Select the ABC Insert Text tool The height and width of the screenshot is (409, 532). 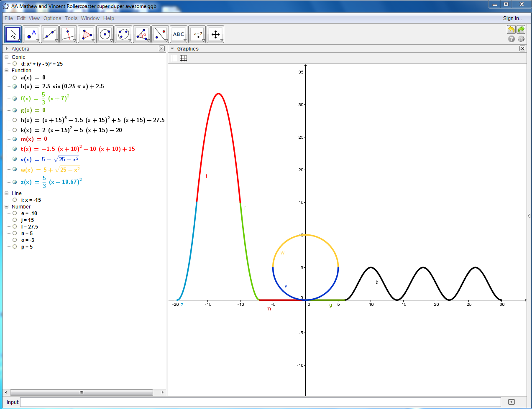pyautogui.click(x=179, y=34)
